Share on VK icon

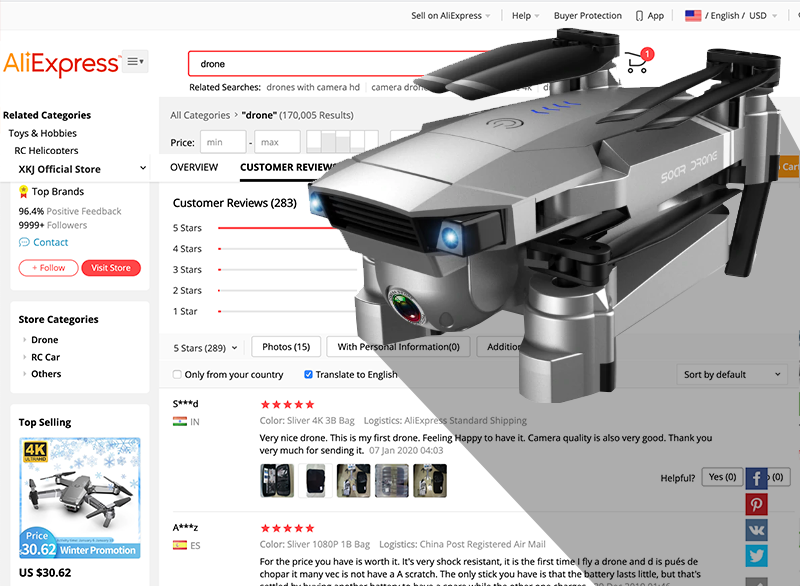click(757, 530)
